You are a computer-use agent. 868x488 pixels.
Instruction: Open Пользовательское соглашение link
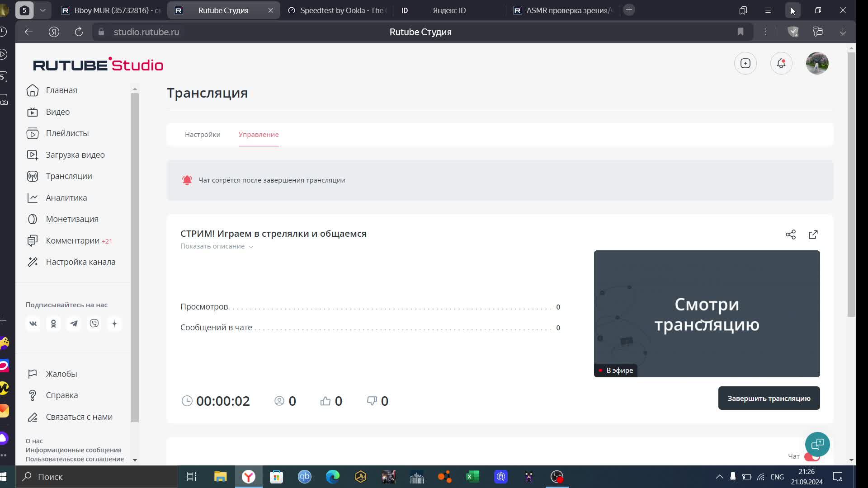point(75,459)
